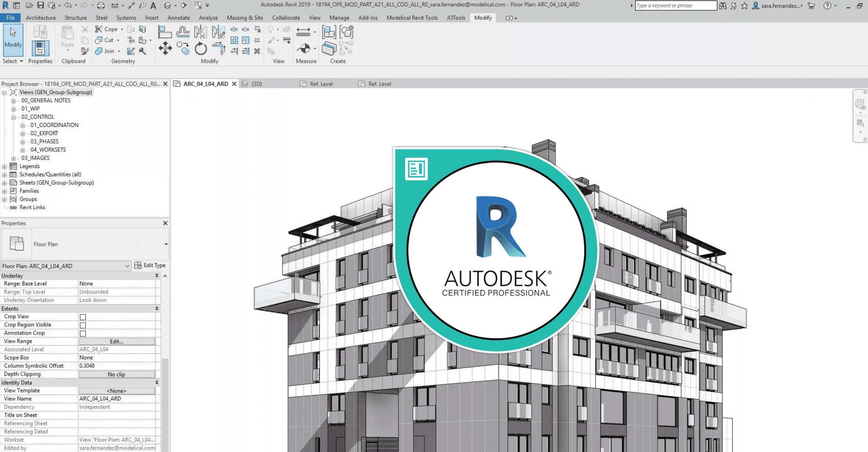This screenshot has width=868, height=452.
Task: Expand the Families tree node
Action: [5, 191]
